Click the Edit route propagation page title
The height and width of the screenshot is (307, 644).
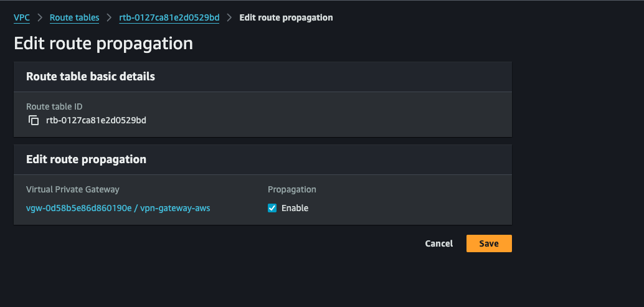click(x=103, y=44)
